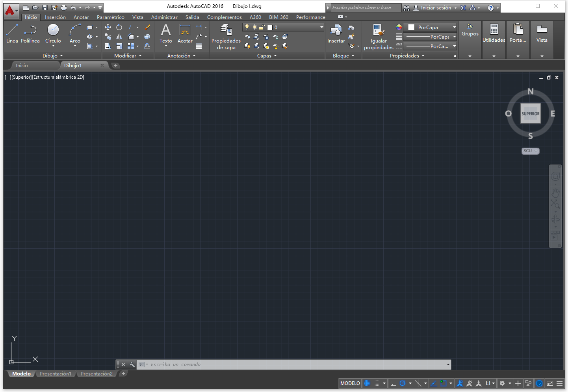Screen dimensions: 568x392
Task: Click the layer 0 color swatch
Action: [x=270, y=27]
